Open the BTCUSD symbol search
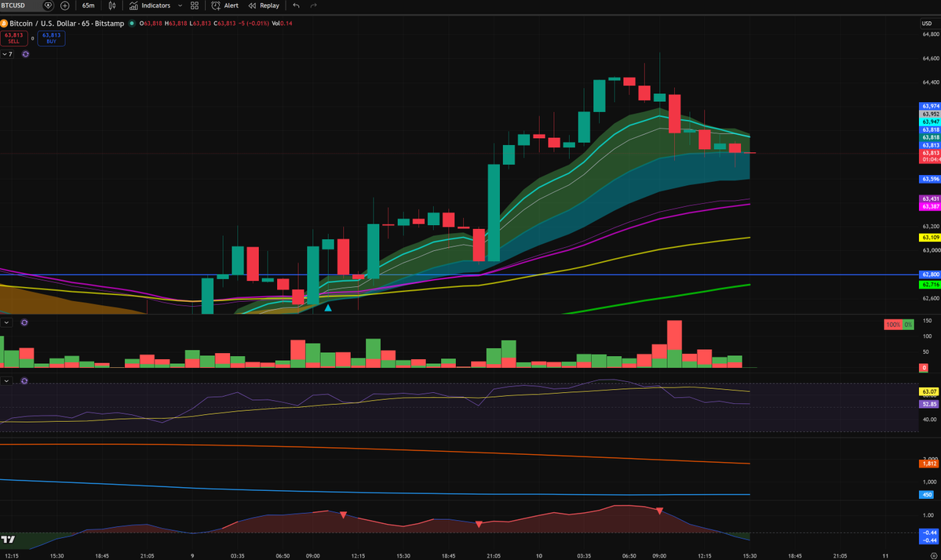The height and width of the screenshot is (560, 941). 13,5
